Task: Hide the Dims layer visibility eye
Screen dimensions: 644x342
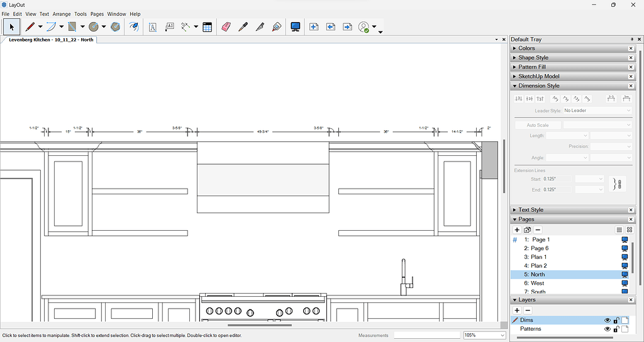Action: click(608, 320)
